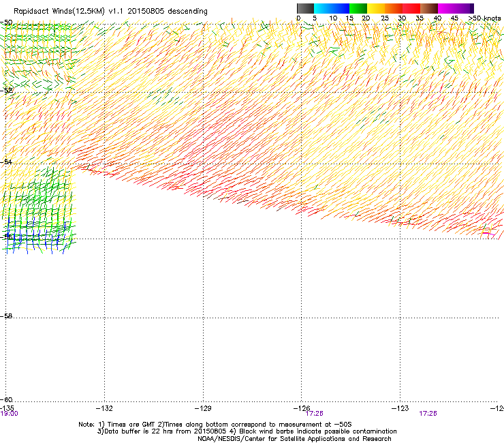
Task: Click the magenta 40-45 knots legend swatch
Action: pos(447,8)
